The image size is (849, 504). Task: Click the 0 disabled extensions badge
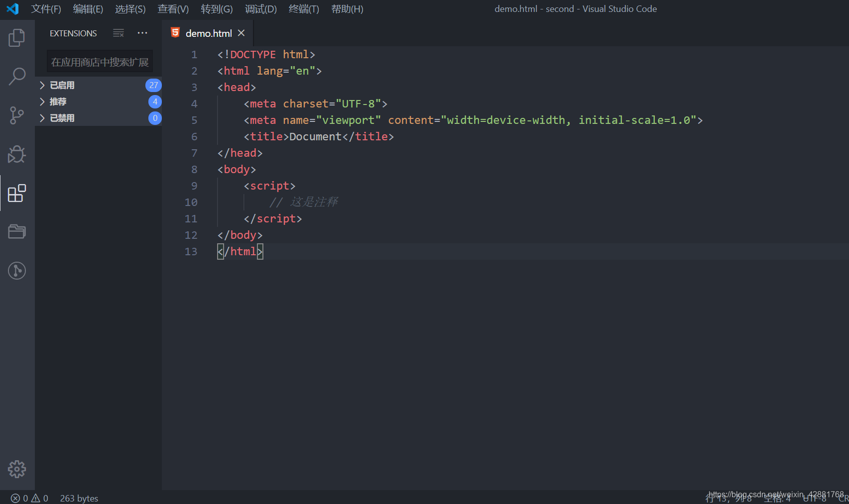click(155, 118)
